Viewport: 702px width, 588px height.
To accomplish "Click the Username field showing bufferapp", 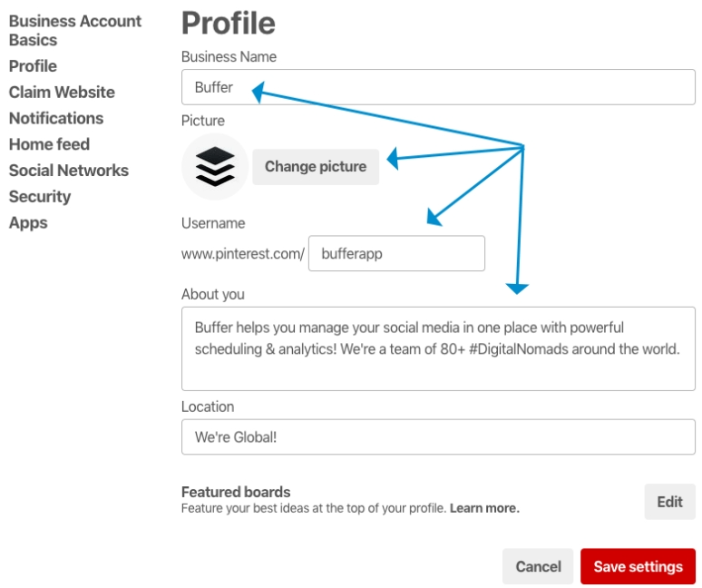I will tap(396, 254).
